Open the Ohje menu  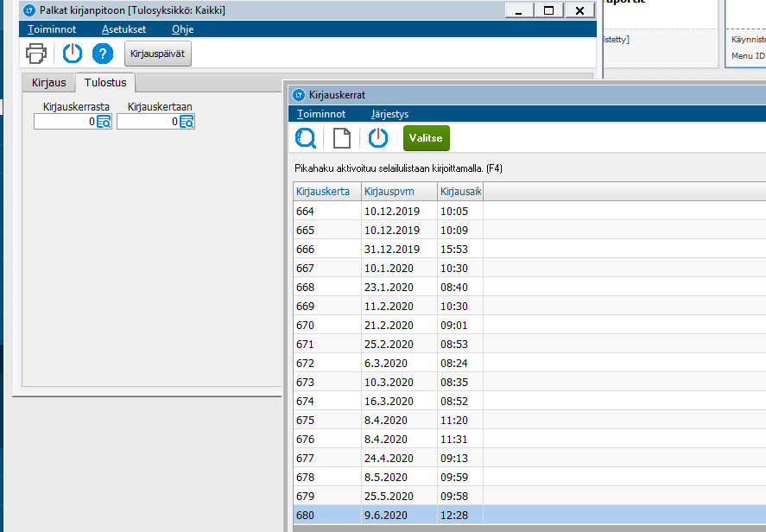[x=183, y=29]
